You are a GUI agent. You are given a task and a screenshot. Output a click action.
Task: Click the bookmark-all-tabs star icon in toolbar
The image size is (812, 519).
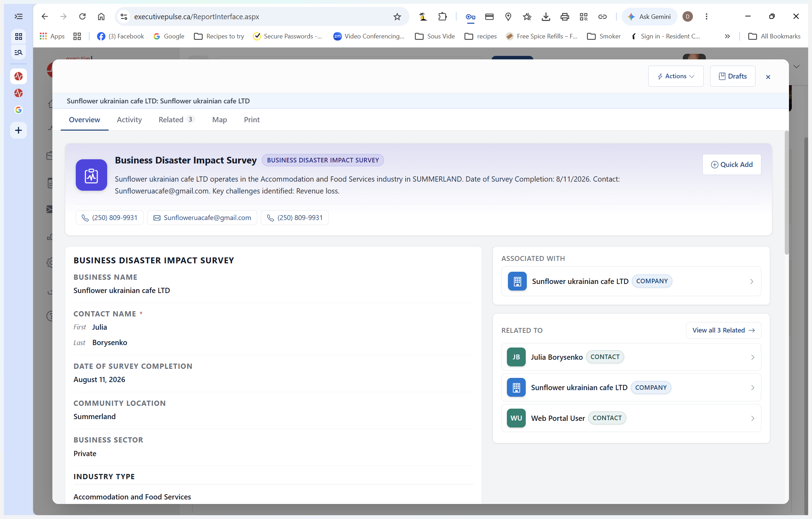pos(527,16)
